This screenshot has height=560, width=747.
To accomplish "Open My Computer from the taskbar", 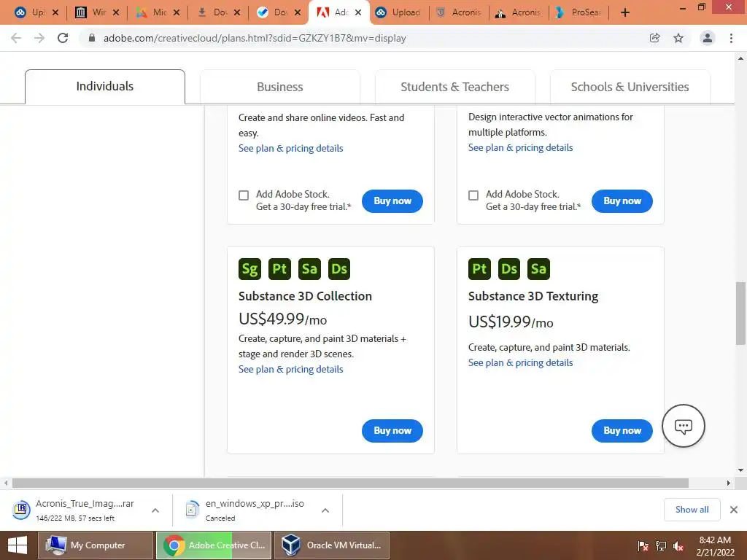I will 95,545.
